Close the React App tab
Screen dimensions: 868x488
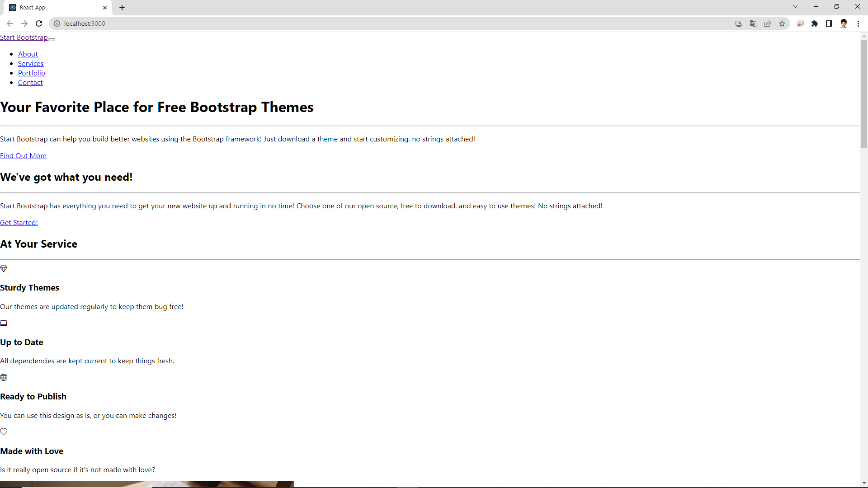105,8
